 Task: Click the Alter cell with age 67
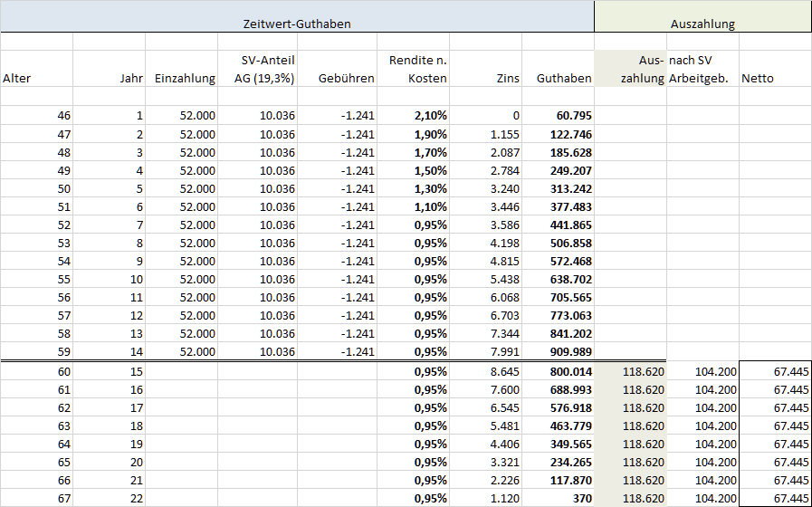(36, 498)
